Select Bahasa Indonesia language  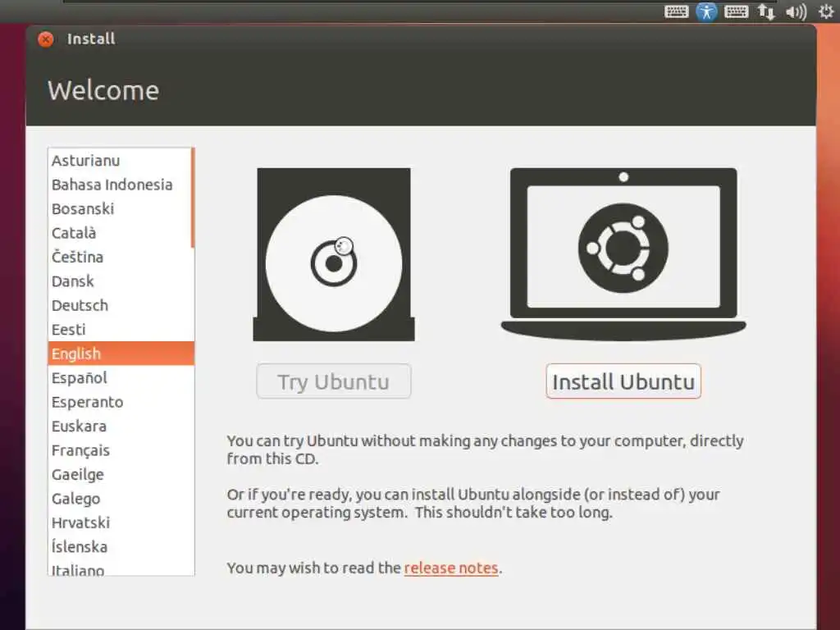pyautogui.click(x=121, y=185)
